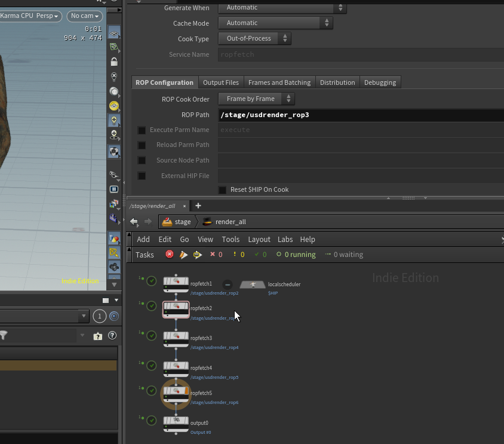Open help with the round question mark icon
Viewport: 504px width, 444px height.
(x=112, y=336)
